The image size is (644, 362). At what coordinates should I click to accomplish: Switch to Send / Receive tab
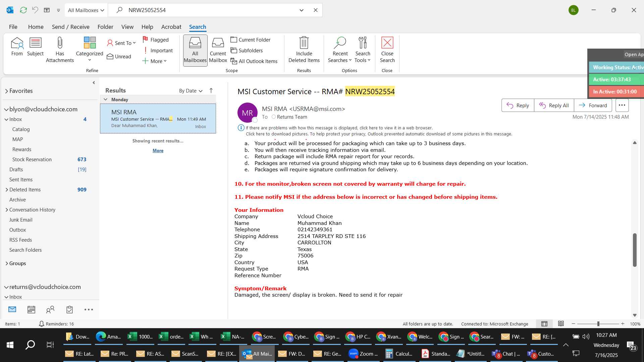coord(70,27)
